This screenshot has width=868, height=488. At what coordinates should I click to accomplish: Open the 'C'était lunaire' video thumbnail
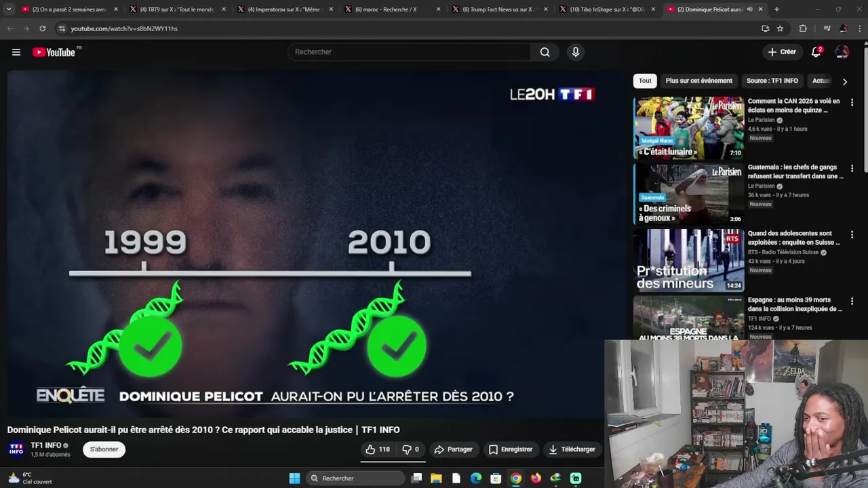click(x=688, y=127)
